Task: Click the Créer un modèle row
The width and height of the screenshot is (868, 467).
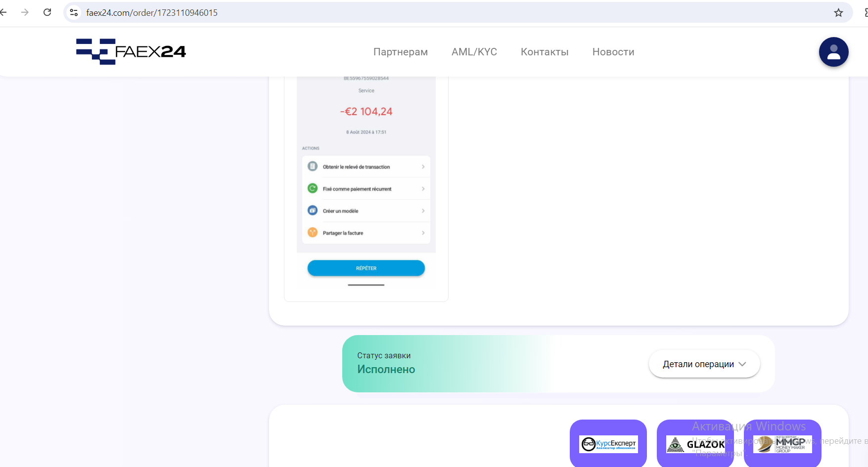Action: 366,211
